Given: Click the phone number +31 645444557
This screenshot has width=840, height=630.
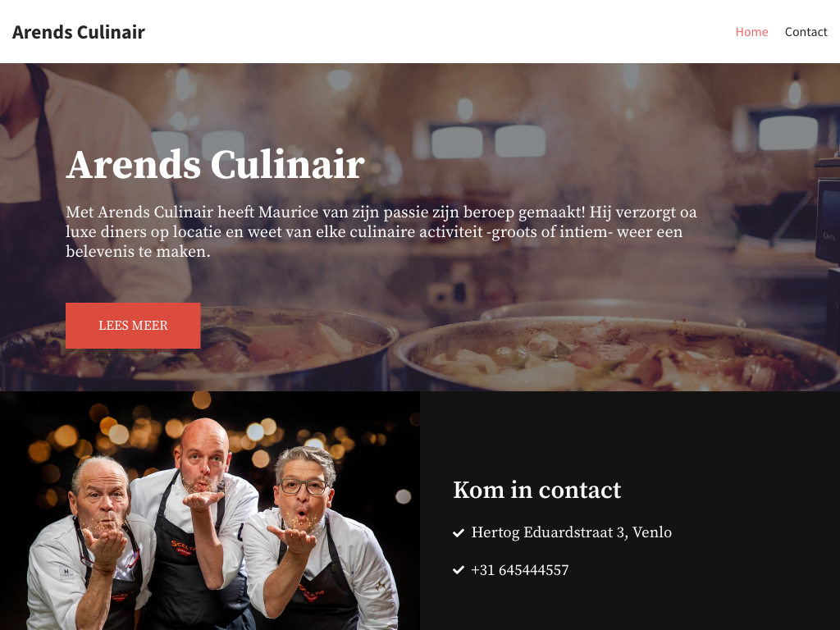Looking at the screenshot, I should point(519,569).
